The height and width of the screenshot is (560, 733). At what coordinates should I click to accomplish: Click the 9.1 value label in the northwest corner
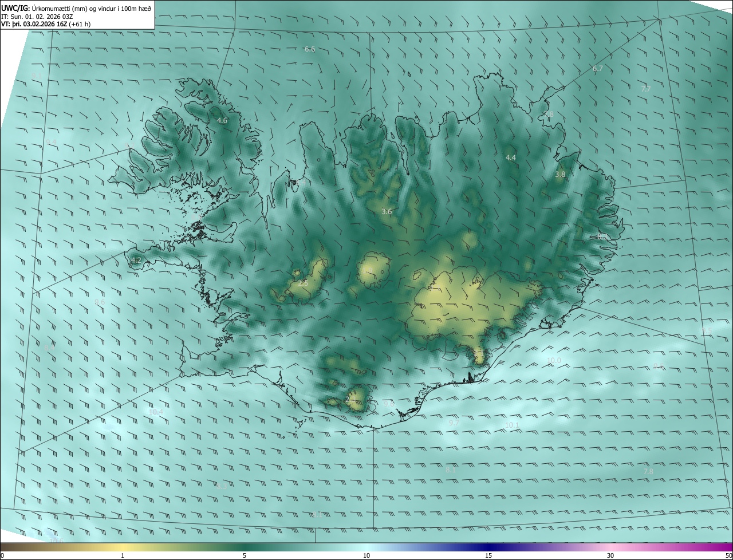37,76
